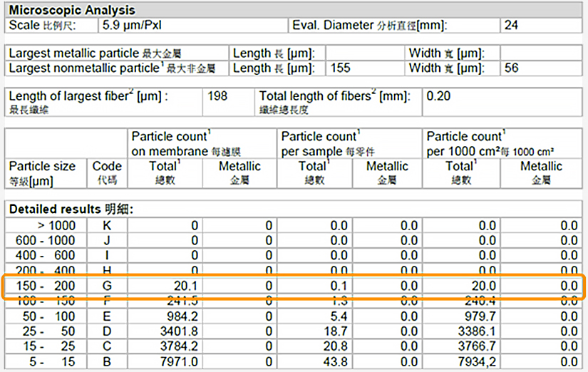The height and width of the screenshot is (372, 588).
Task: Click the empty Largest metallic particle Length field
Action: point(364,53)
